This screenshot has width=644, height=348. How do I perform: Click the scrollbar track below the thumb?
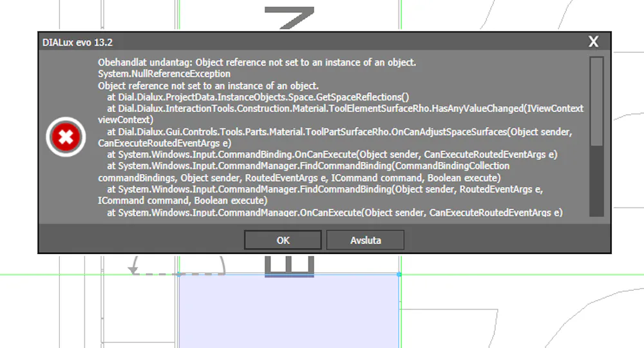pos(596,181)
